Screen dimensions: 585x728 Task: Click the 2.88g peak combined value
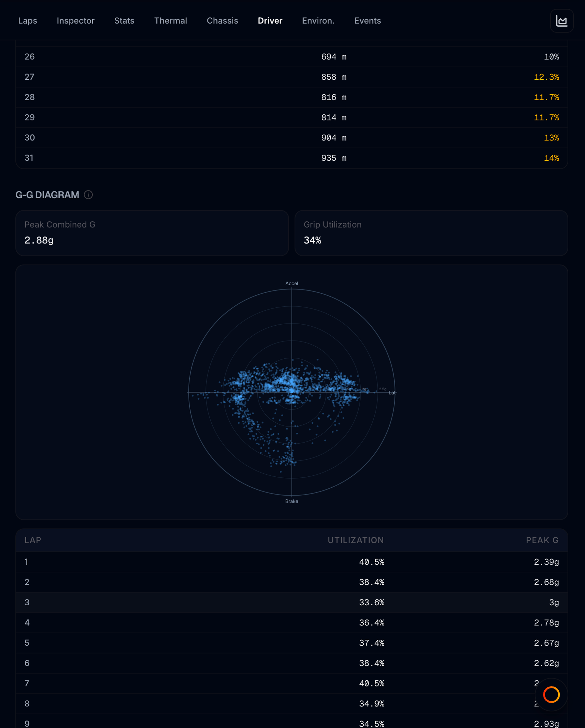tap(39, 240)
